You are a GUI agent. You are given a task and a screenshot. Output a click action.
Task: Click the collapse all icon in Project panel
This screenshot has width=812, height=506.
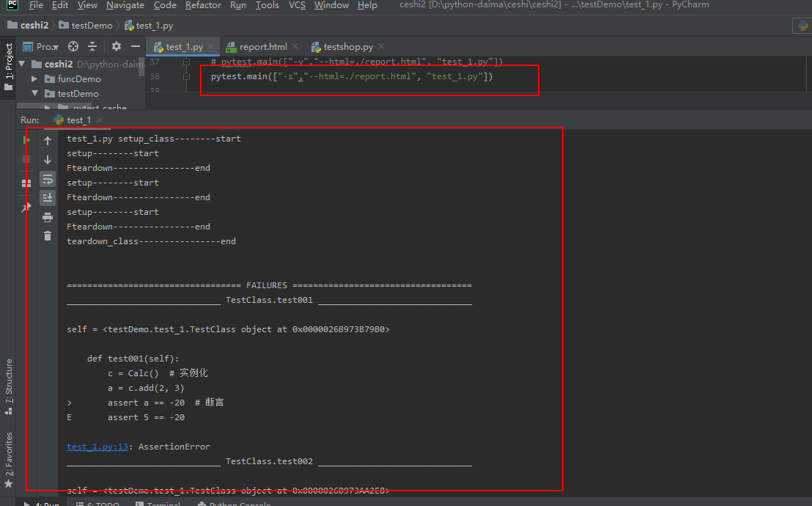click(x=92, y=46)
